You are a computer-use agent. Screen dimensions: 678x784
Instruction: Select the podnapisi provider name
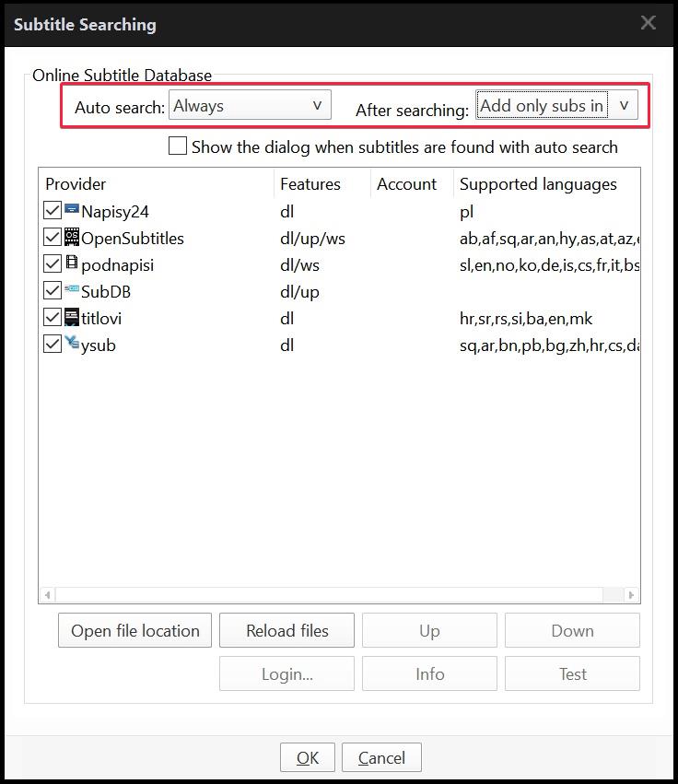[118, 265]
